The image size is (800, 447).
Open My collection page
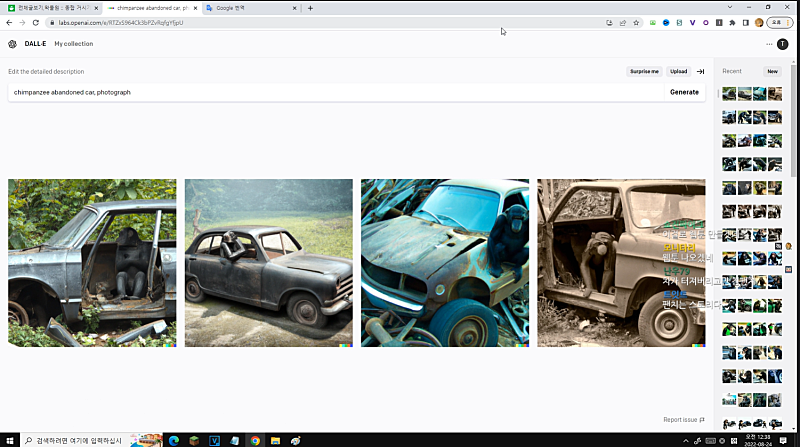click(74, 44)
